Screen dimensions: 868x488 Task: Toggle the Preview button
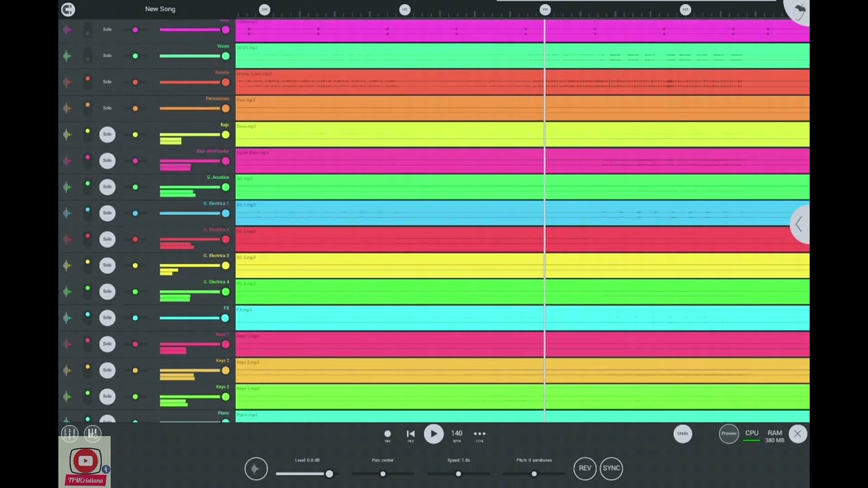pos(729,434)
